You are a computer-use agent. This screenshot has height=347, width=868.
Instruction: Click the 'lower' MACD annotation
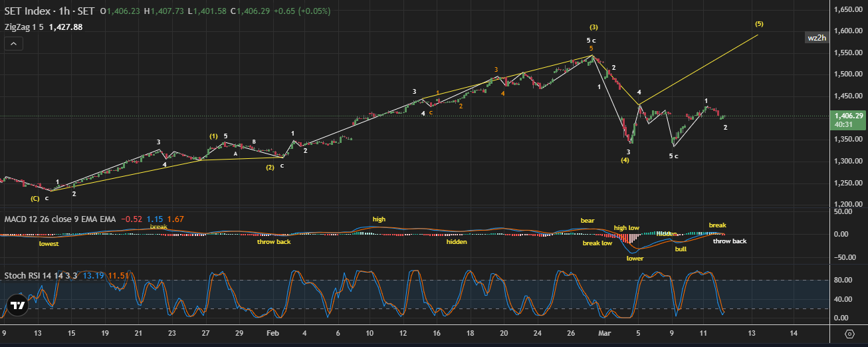635,259
